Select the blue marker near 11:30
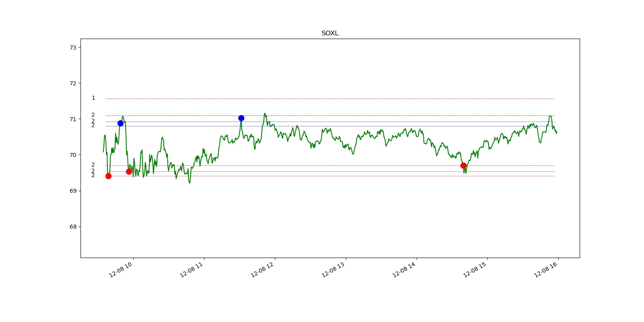The height and width of the screenshot is (322, 644). [241, 118]
